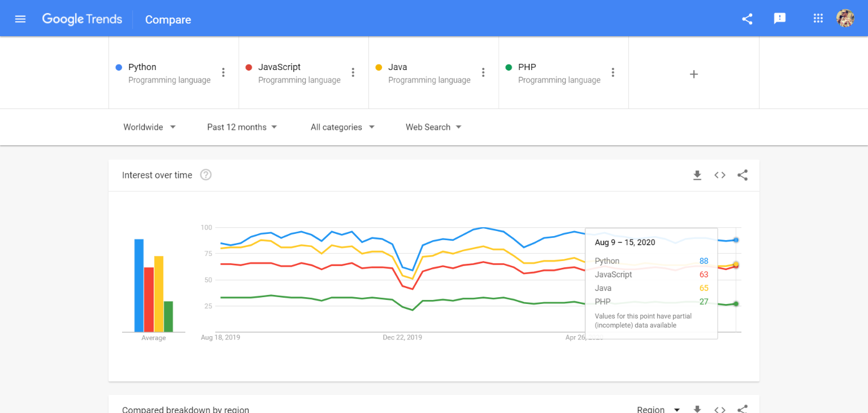Click PHP's end data point on chart
Screen dimensions: 868x413
[736, 304]
